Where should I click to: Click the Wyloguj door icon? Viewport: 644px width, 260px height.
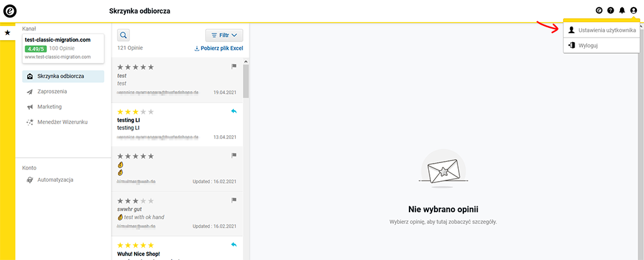(571, 45)
